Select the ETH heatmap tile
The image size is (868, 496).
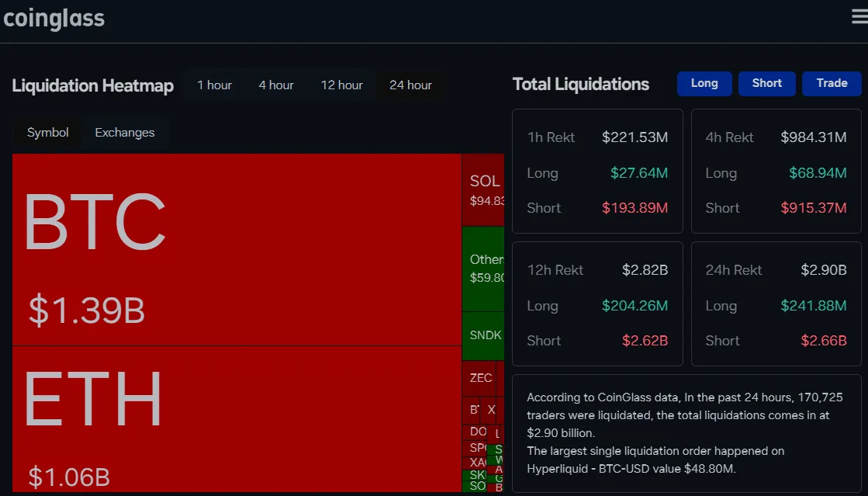(237, 419)
